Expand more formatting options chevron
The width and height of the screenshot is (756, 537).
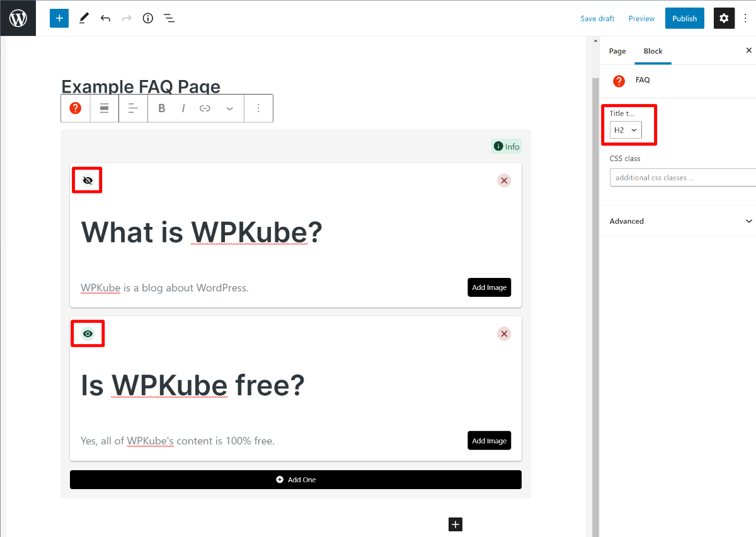click(x=229, y=108)
